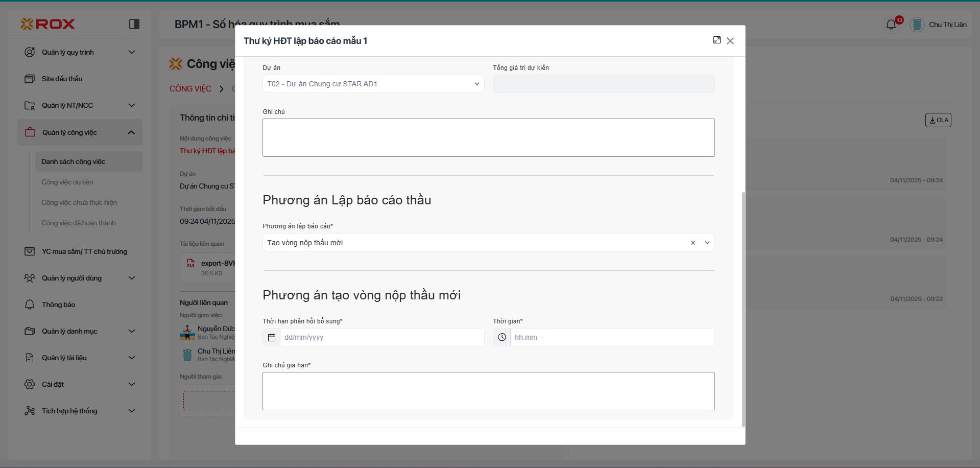
Task: Open Chu Thị Liên user avatar
Action: (x=917, y=25)
